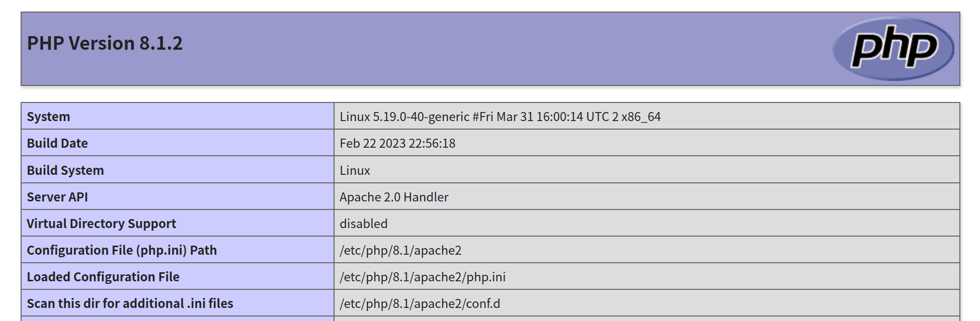Click the Apache 2.0 Handler value
Screen dimensions: 980x321
point(394,197)
